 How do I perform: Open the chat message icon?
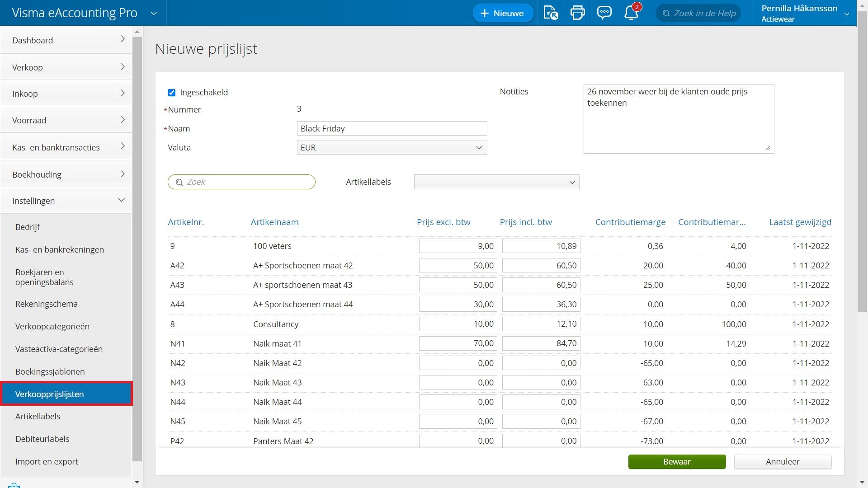(604, 13)
